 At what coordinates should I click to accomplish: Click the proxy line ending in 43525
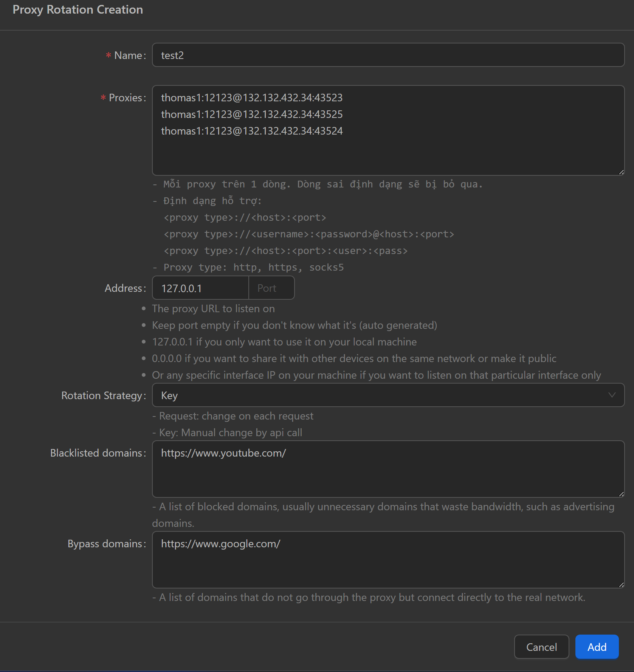click(252, 115)
